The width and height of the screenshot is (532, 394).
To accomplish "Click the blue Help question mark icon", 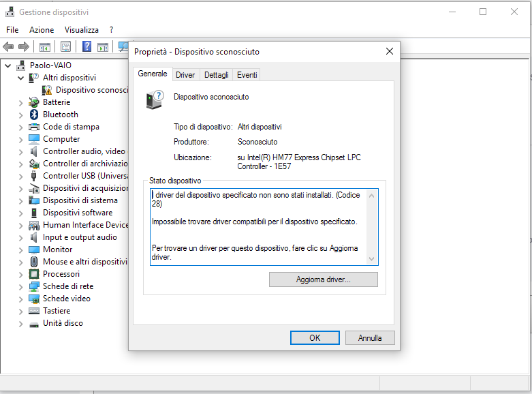I will pyautogui.click(x=87, y=47).
